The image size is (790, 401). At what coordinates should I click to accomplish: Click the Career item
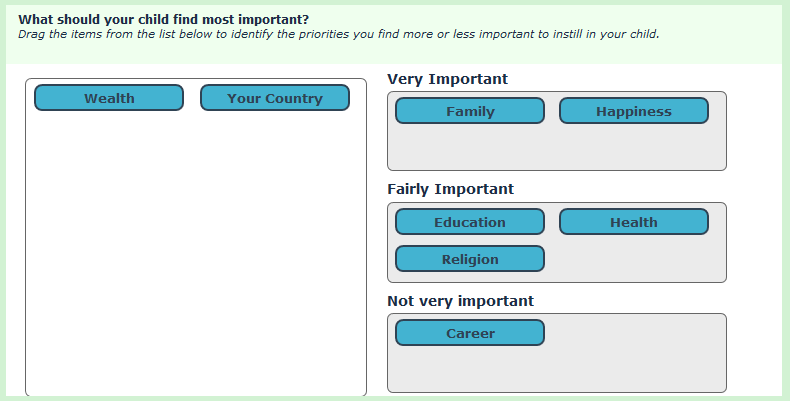(x=470, y=333)
